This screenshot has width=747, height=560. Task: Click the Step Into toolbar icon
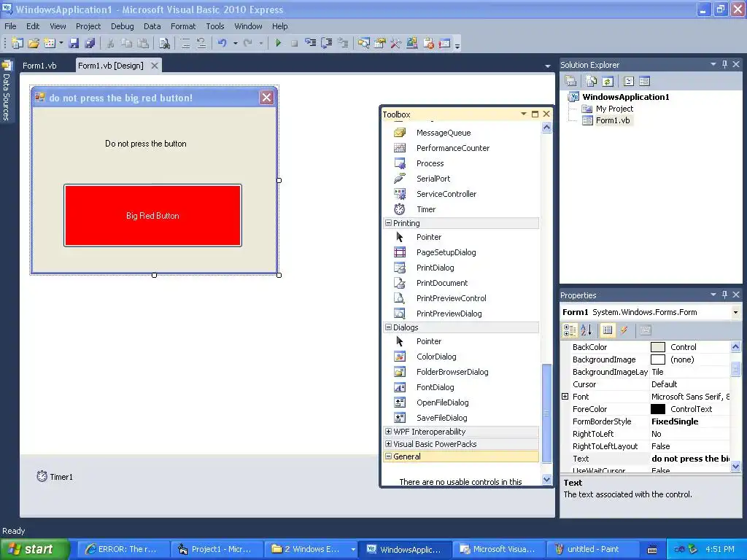311,43
